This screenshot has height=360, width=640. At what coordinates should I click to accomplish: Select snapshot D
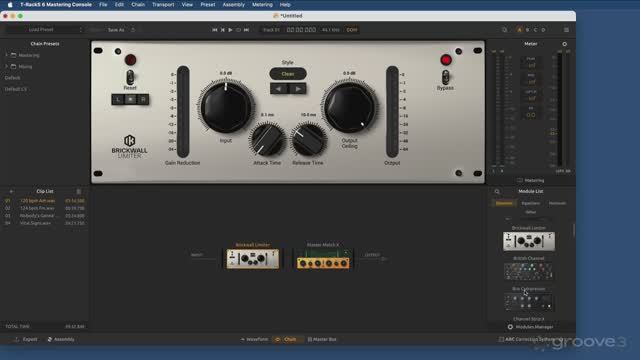(x=543, y=30)
